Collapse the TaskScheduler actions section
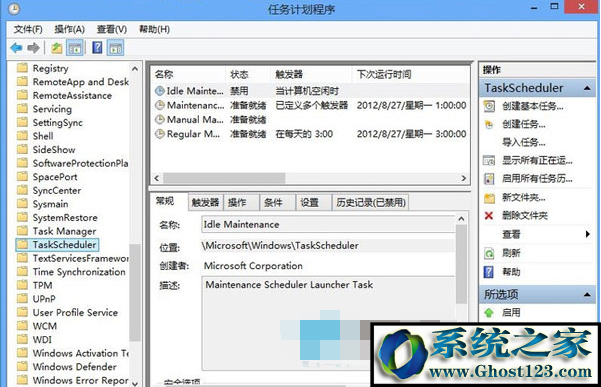601x387 pixels. [x=587, y=88]
